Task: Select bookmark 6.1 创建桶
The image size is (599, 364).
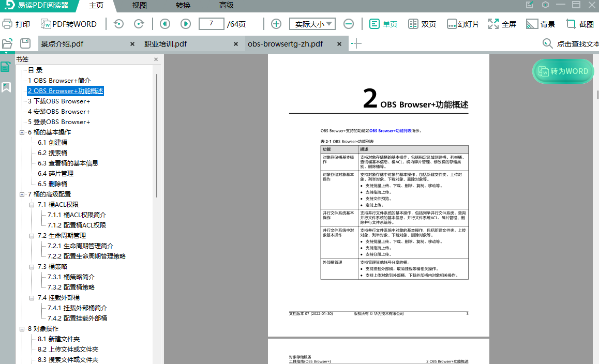Action: point(52,143)
